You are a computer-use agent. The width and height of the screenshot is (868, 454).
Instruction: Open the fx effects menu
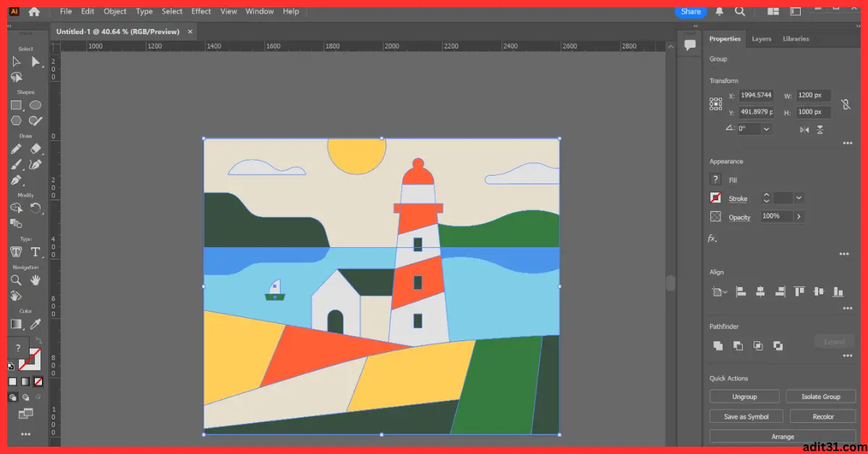712,239
